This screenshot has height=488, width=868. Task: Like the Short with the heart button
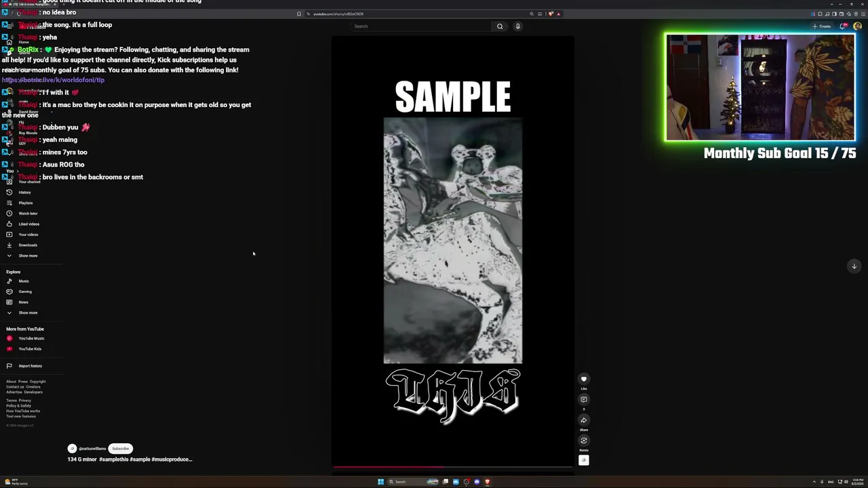click(x=584, y=379)
